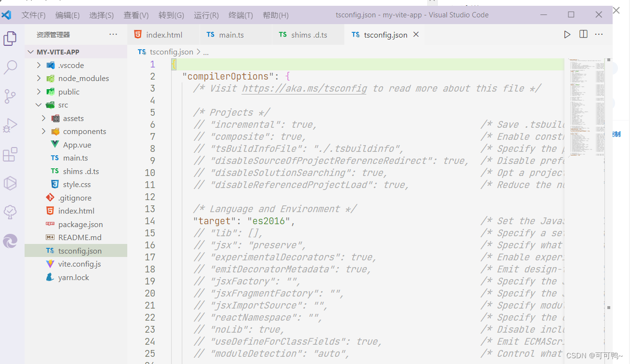Click the CSS icon beside style.css
The image size is (630, 364).
click(x=55, y=184)
